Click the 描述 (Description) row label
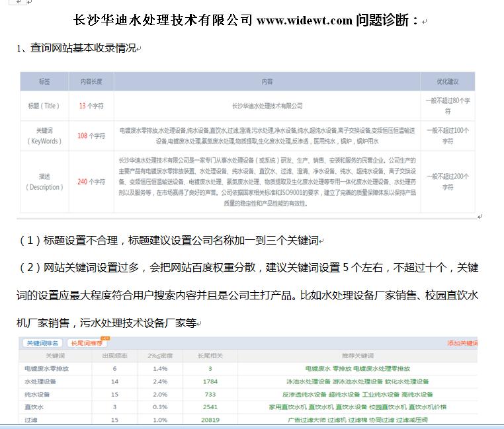Image resolution: width=504 pixels, height=429 pixels. pos(44,182)
